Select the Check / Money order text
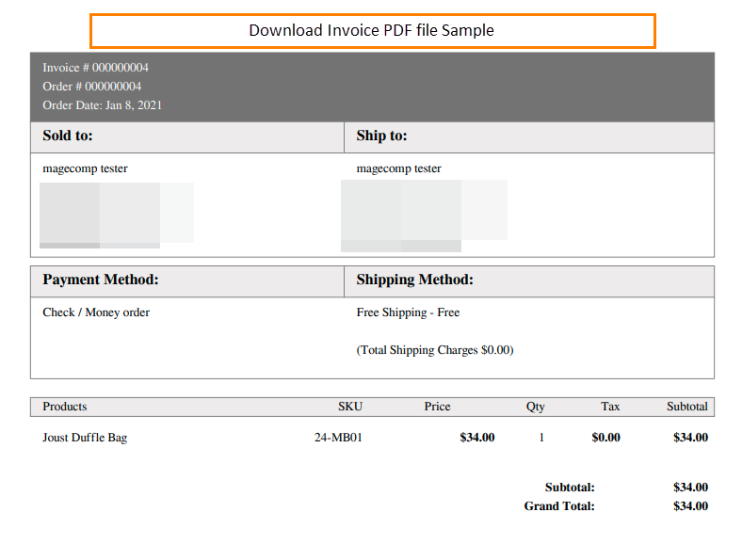 [x=96, y=312]
